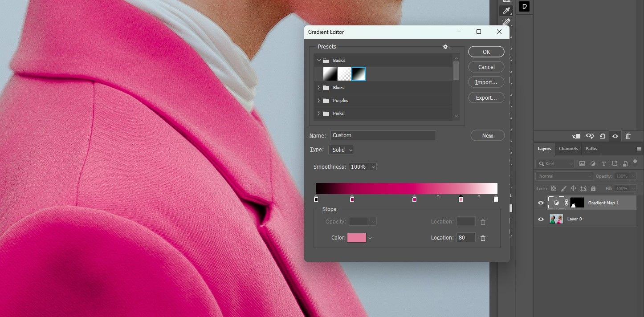
Task: Open gradient Type dropdown
Action: pyautogui.click(x=341, y=150)
